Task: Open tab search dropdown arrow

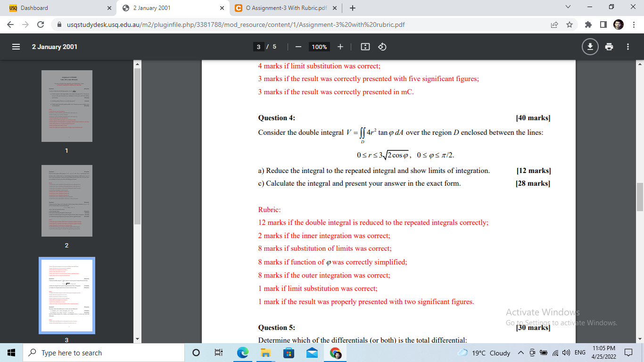Action: [x=568, y=7]
